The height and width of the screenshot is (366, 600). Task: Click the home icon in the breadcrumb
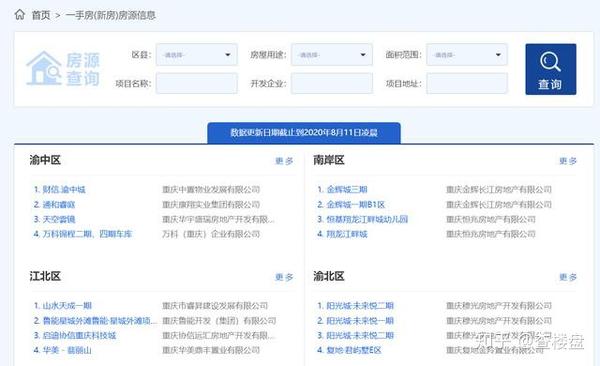point(20,15)
